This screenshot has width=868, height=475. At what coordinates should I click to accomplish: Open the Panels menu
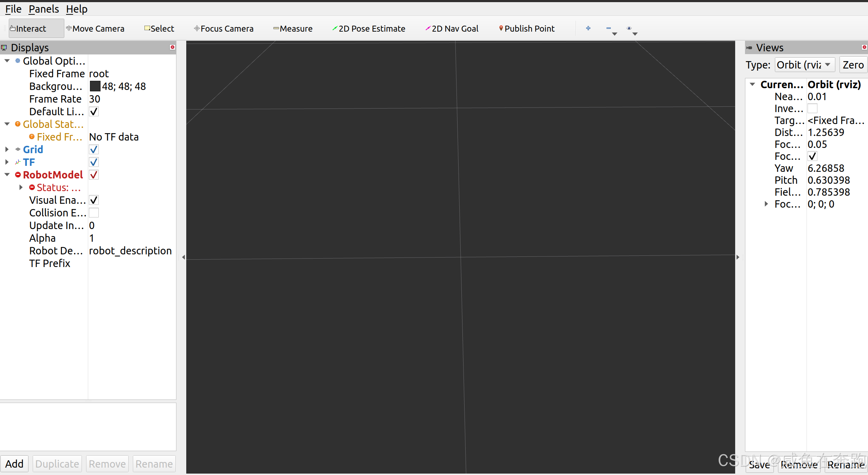(x=44, y=9)
